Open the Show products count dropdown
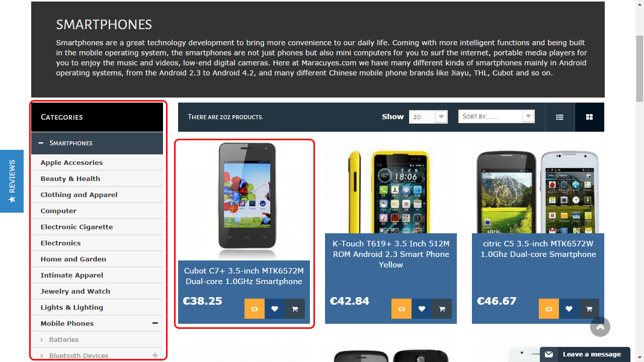The image size is (644, 362). tap(428, 117)
